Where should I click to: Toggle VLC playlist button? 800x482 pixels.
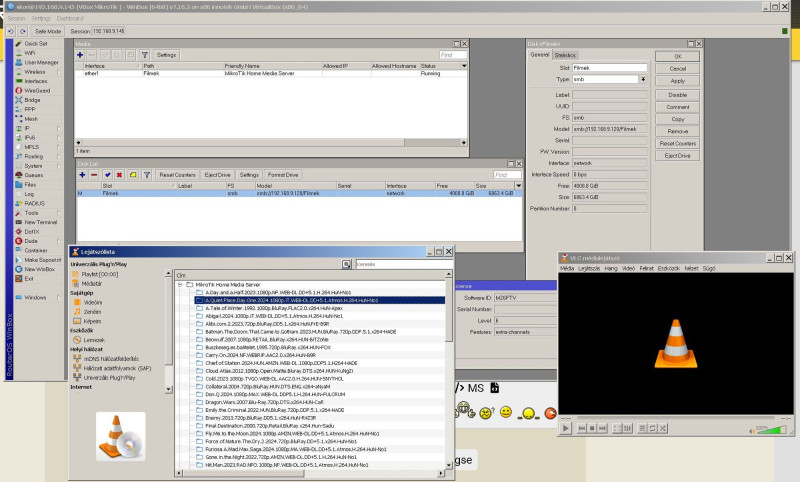[x=642, y=428]
